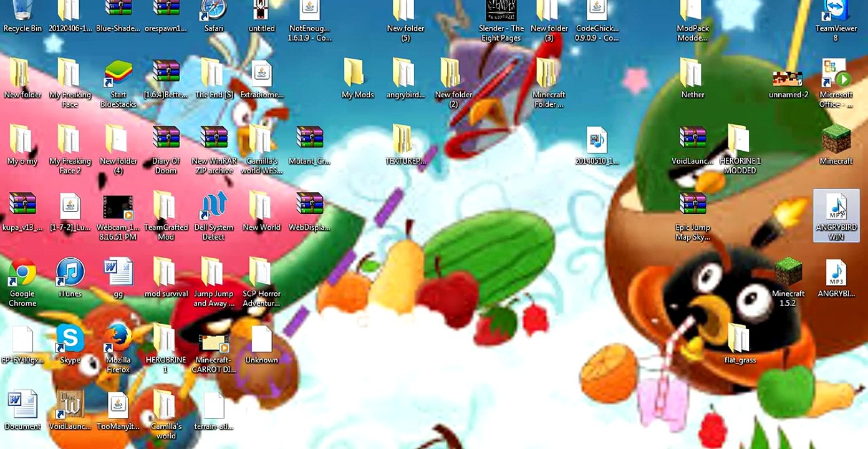
Task: Select the kupa_v13_ archive file
Action: (x=22, y=213)
